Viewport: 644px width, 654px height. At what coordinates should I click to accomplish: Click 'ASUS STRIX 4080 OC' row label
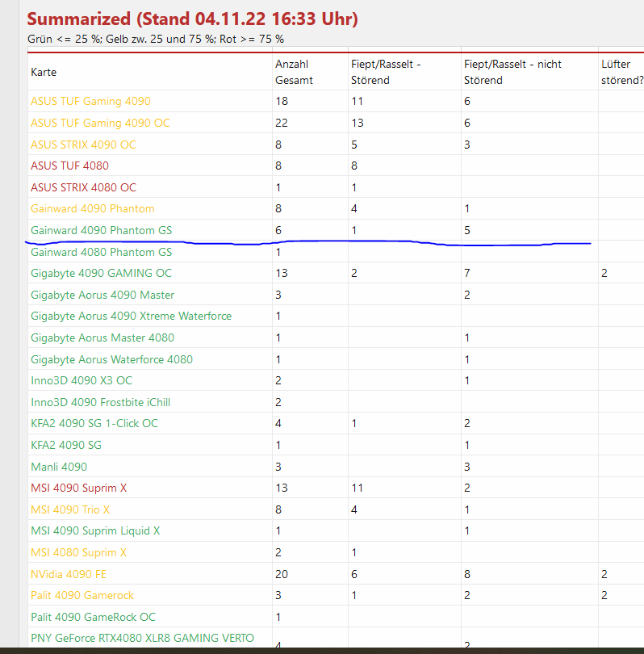[83, 187]
